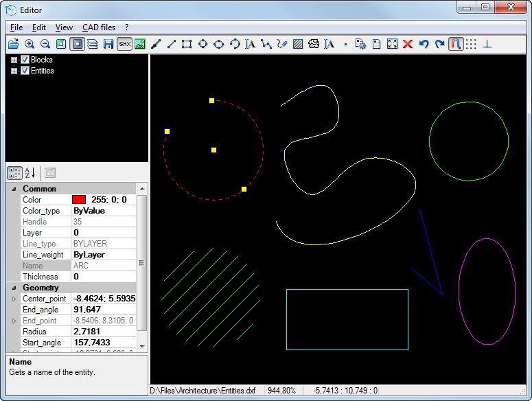The height and width of the screenshot is (401, 532).
Task: Expand the Entities tree node
Action: click(14, 71)
